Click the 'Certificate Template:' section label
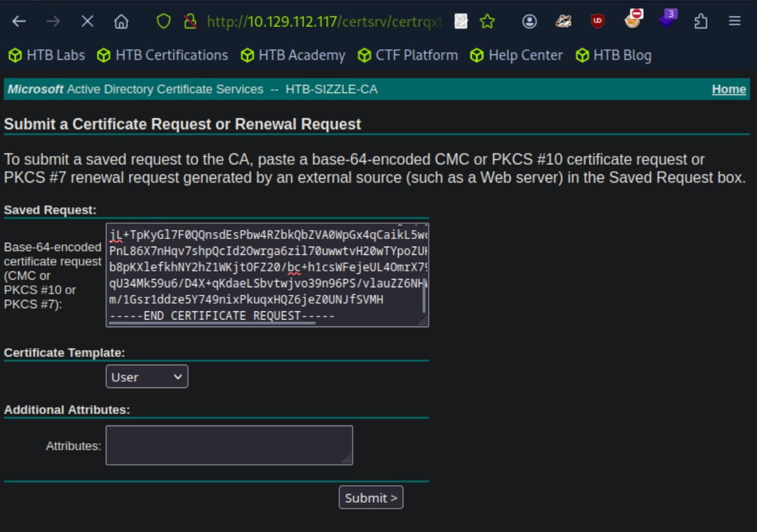The height and width of the screenshot is (532, 757). pos(64,353)
